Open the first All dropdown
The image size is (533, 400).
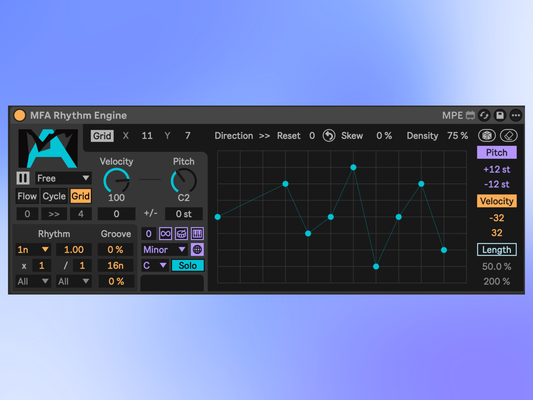tap(33, 281)
